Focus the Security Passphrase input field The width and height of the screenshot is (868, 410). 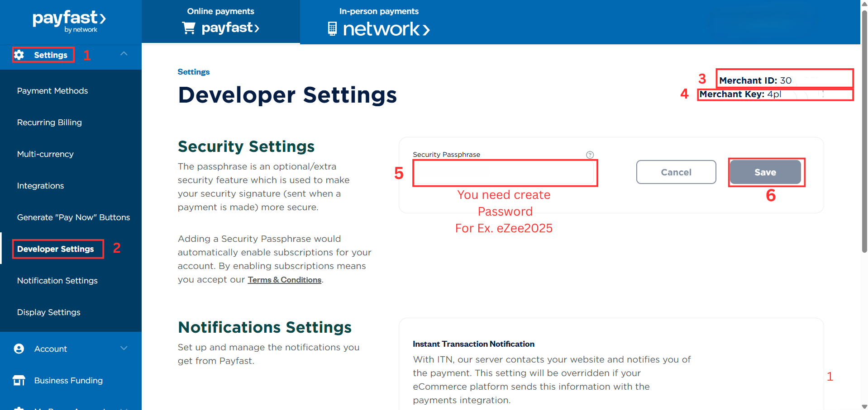tap(503, 173)
